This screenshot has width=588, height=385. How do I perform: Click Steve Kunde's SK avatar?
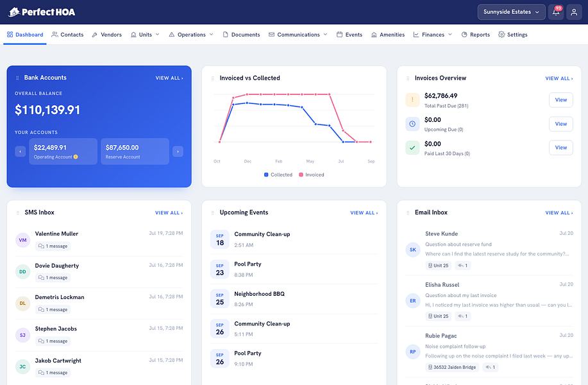coord(413,250)
